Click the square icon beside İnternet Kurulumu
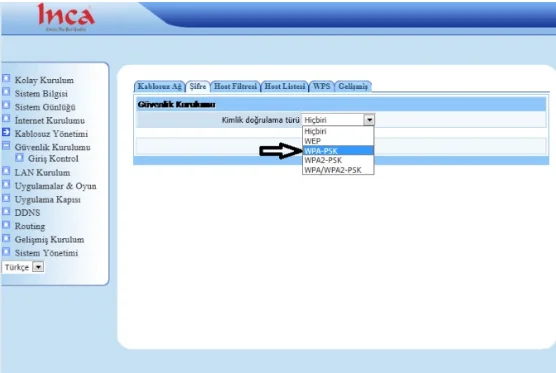556x373 pixels. pyautogui.click(x=6, y=118)
